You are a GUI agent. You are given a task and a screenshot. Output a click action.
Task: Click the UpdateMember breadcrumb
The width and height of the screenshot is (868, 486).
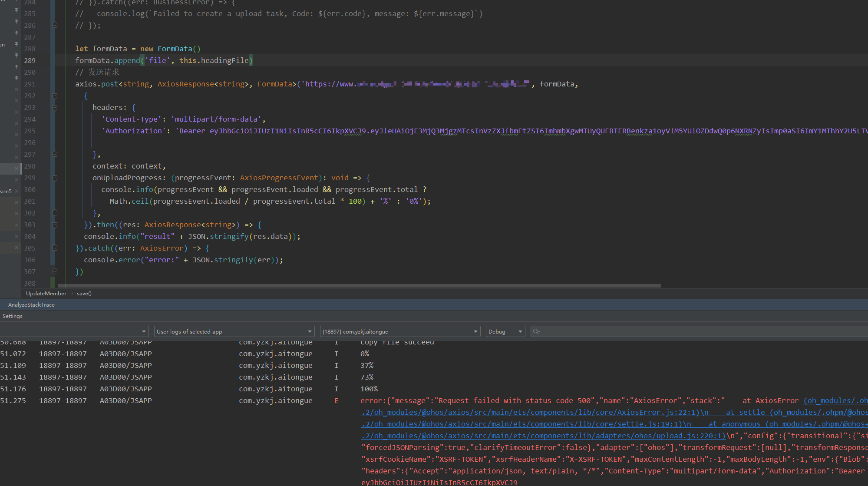click(46, 294)
